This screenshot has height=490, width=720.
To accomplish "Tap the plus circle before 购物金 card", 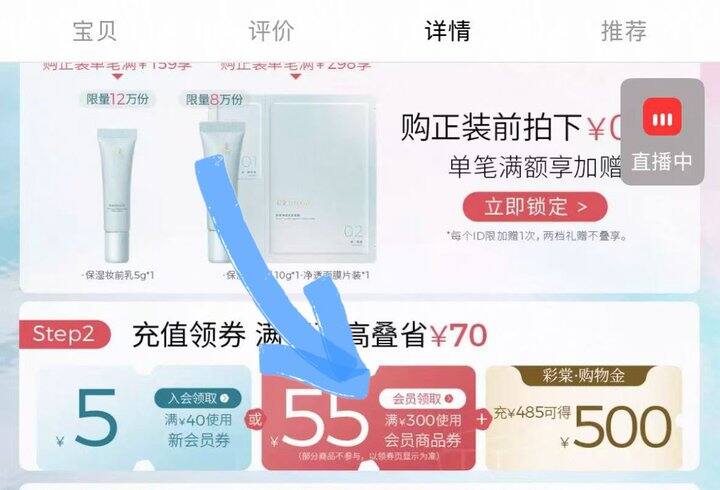I will pos(482,419).
